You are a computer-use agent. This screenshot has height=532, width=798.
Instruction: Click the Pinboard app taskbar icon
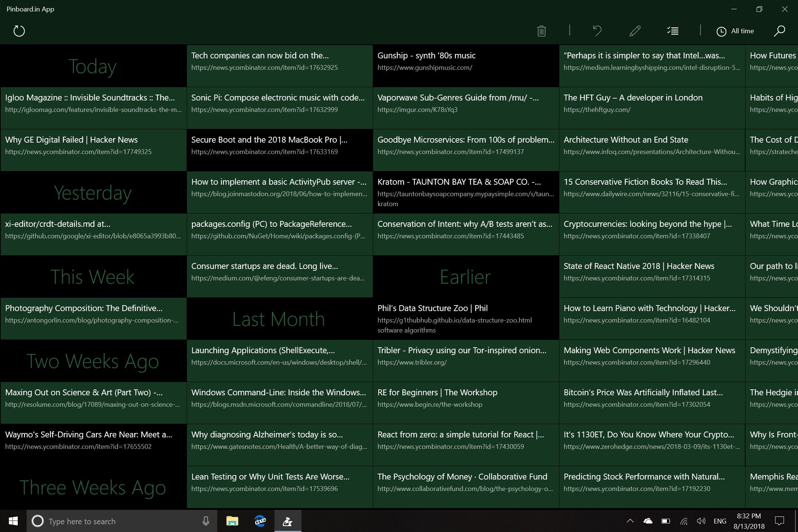pyautogui.click(x=288, y=521)
